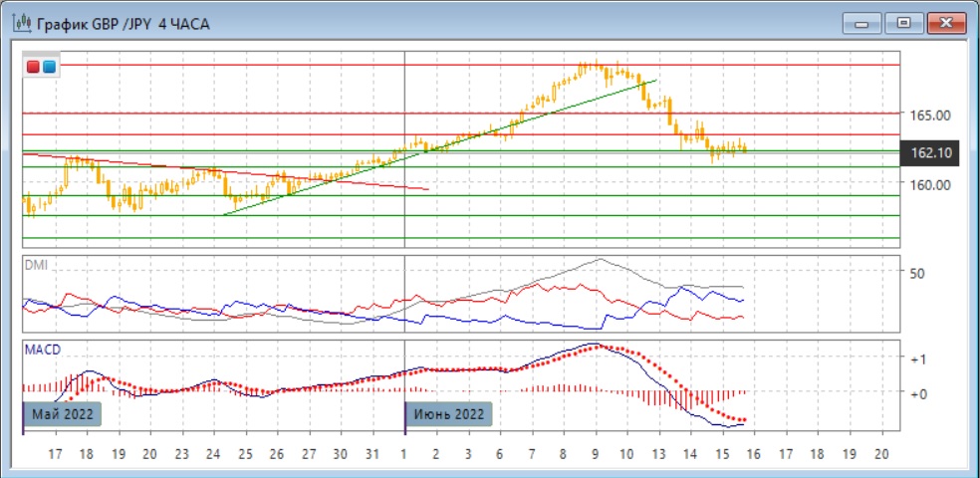Select the DMI indicator label
The width and height of the screenshot is (980, 478).
36,266
